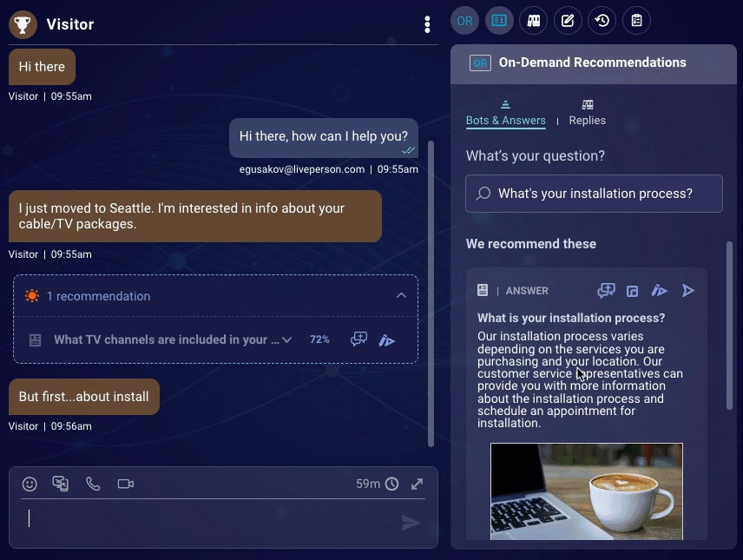The width and height of the screenshot is (743, 560).
Task: Click the Visitor name heading
Action: pos(70,24)
